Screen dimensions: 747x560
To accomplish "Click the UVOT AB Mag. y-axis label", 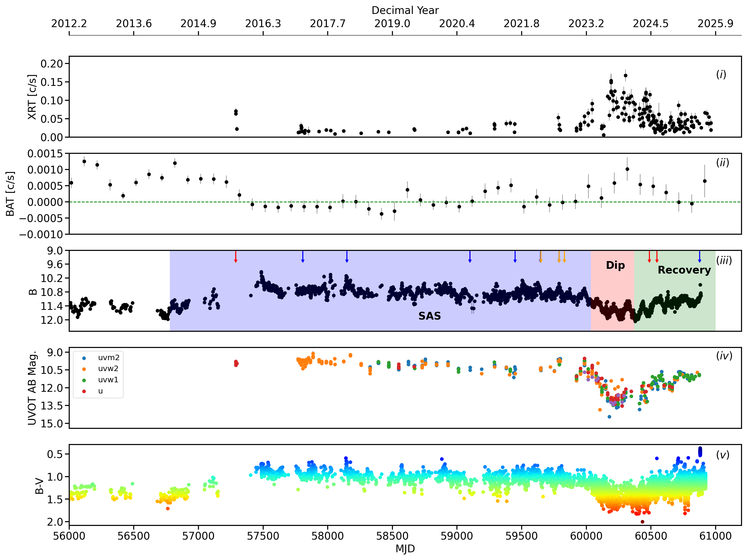I will [x=32, y=388].
